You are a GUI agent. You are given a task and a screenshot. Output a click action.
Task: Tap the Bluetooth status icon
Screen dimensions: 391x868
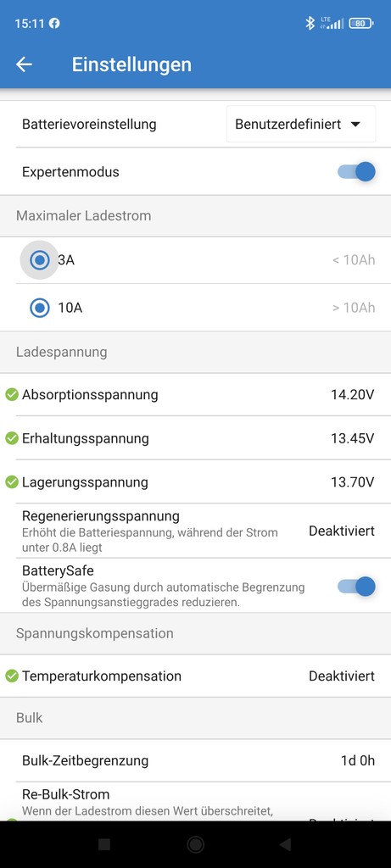[x=310, y=23]
